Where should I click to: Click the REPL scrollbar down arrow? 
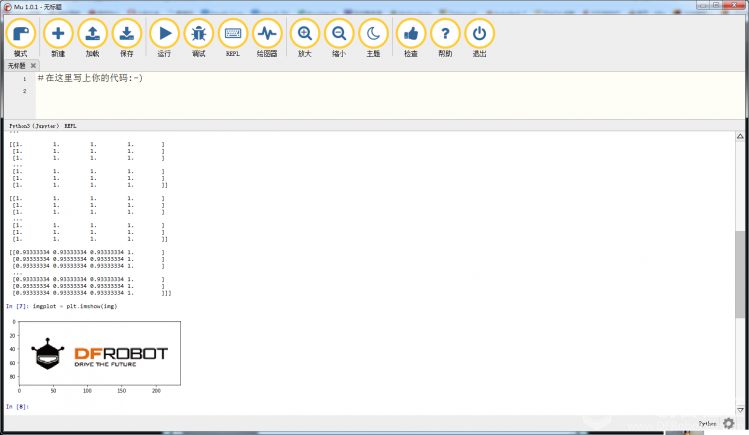tap(740, 410)
